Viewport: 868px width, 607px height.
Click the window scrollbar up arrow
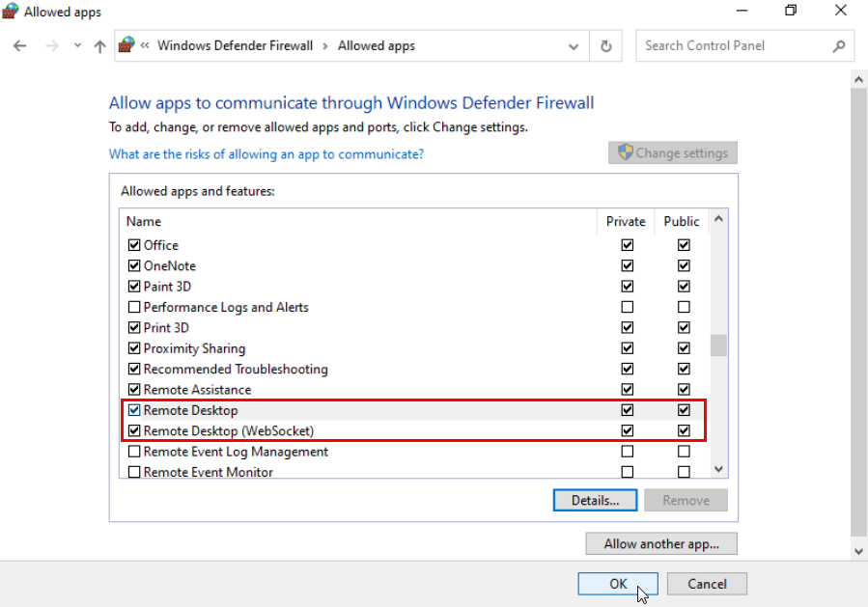(x=858, y=80)
